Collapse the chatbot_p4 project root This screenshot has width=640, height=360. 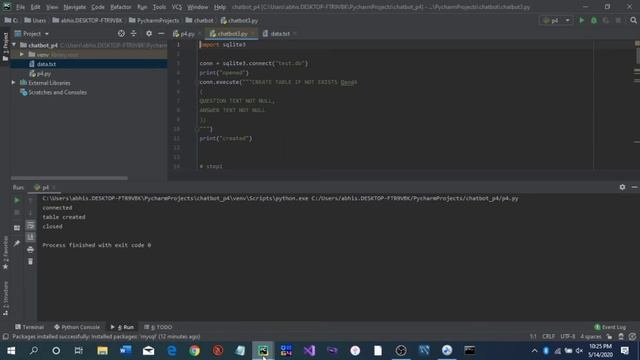point(14,45)
